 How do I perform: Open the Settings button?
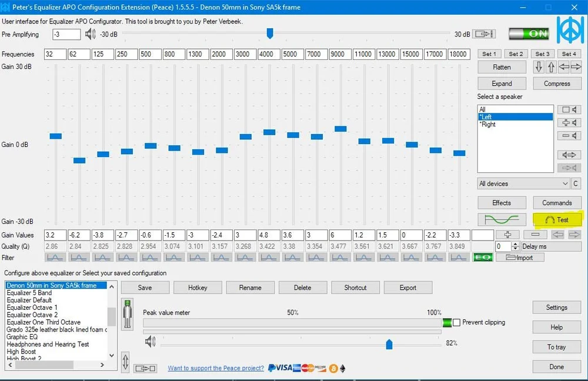(556, 307)
